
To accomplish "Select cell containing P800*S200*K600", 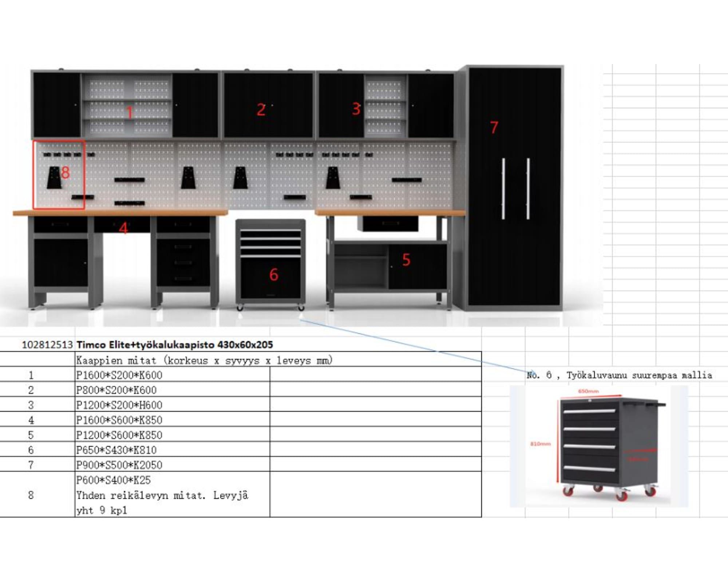I will (116, 390).
